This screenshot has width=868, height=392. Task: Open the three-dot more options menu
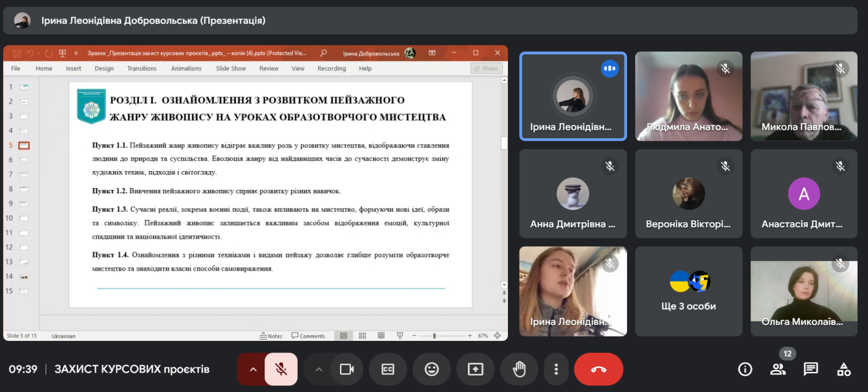pos(556,369)
